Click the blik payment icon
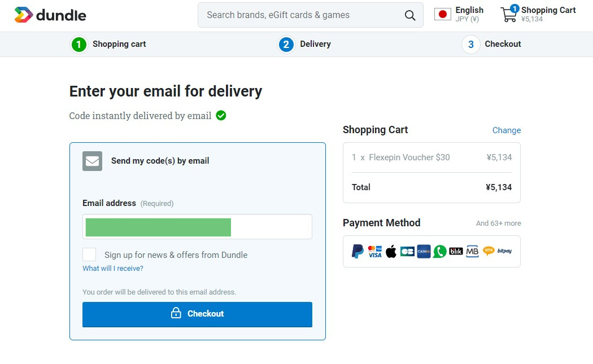 [456, 251]
